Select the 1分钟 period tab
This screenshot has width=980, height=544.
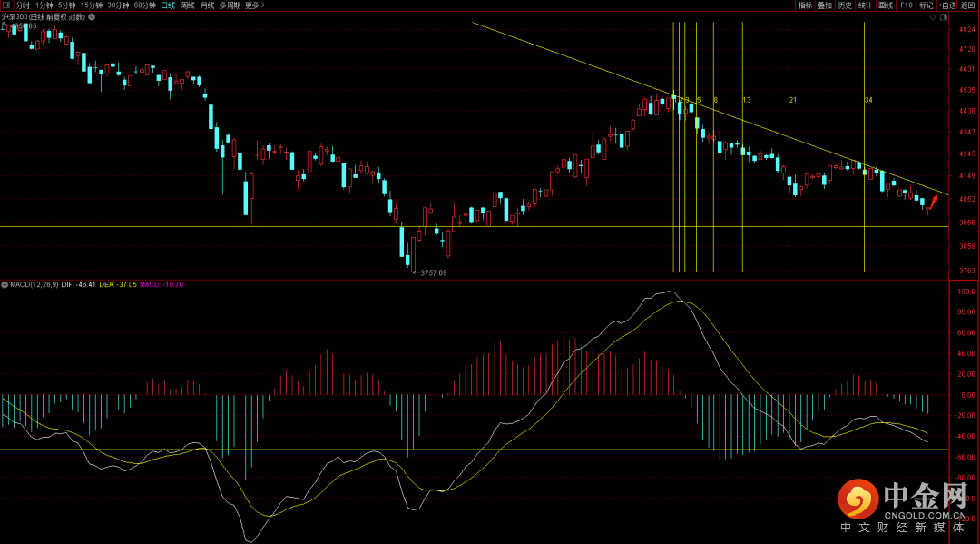44,5
